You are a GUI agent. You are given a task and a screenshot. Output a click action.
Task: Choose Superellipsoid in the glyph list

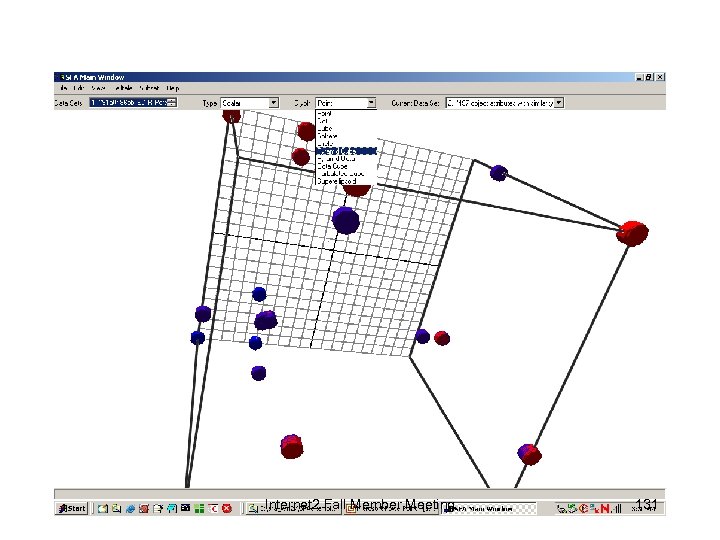click(337, 181)
